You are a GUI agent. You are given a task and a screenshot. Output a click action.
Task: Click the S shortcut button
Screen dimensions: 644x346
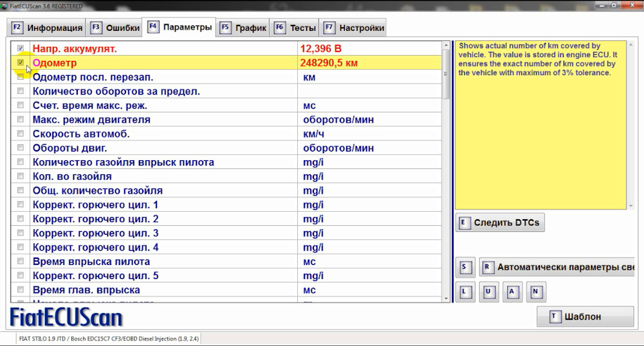coord(466,267)
